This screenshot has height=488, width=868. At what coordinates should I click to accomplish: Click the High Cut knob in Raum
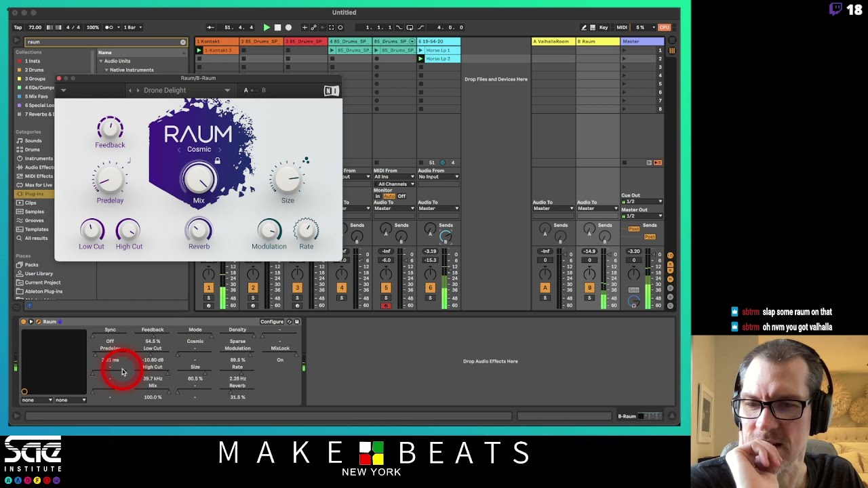pos(128,230)
